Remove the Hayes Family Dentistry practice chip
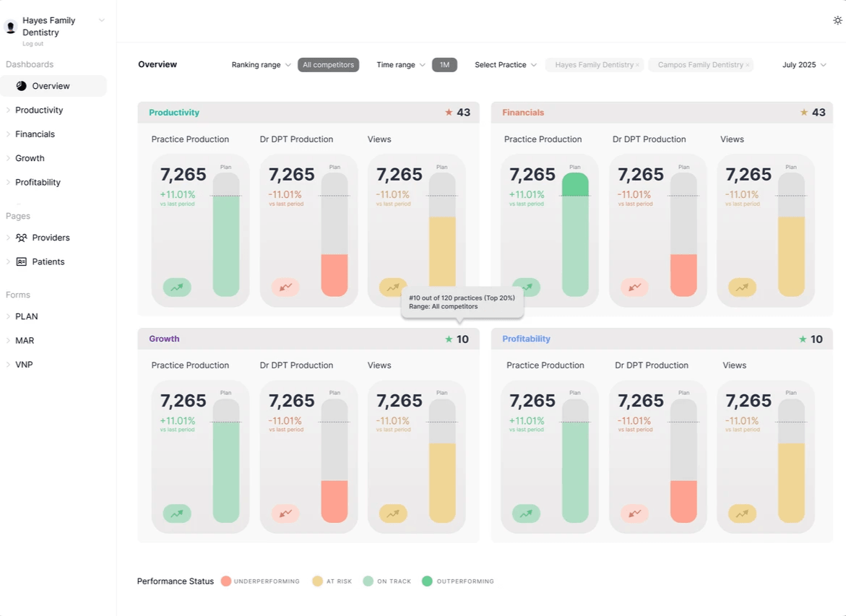Screen dimensions: 846x616 pos(637,65)
